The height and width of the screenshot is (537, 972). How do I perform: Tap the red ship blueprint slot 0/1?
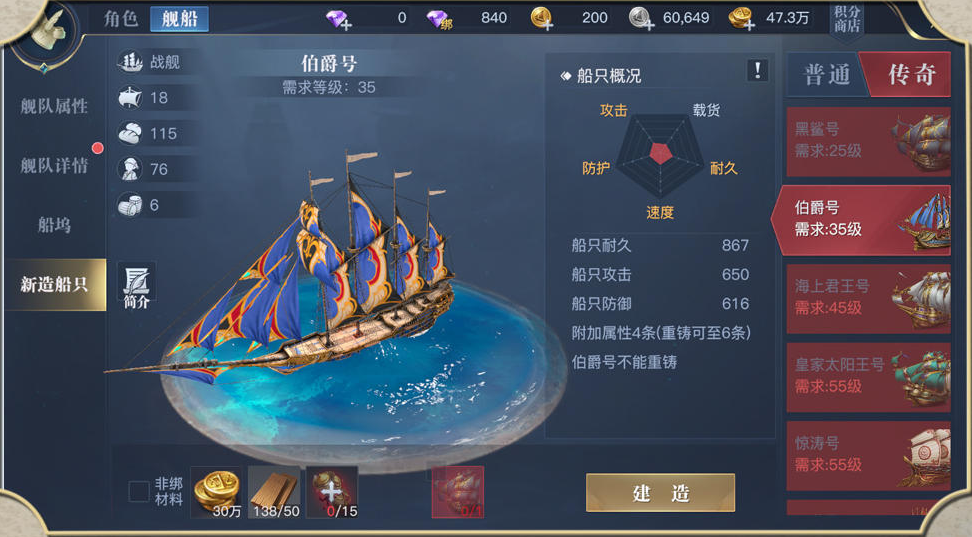coord(457,492)
